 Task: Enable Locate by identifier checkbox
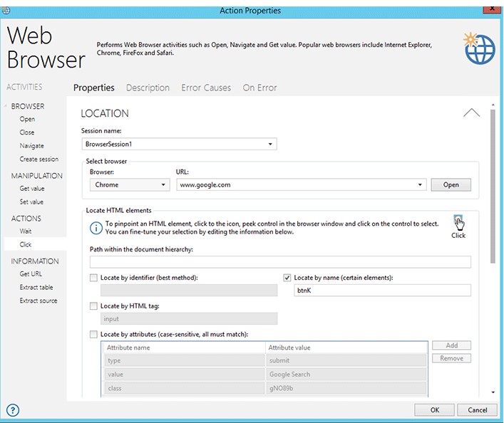click(93, 278)
